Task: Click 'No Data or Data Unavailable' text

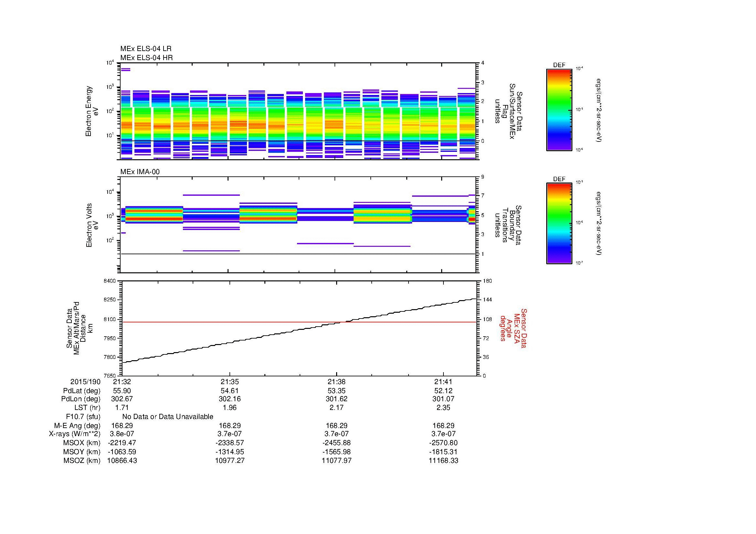Action: (168, 417)
